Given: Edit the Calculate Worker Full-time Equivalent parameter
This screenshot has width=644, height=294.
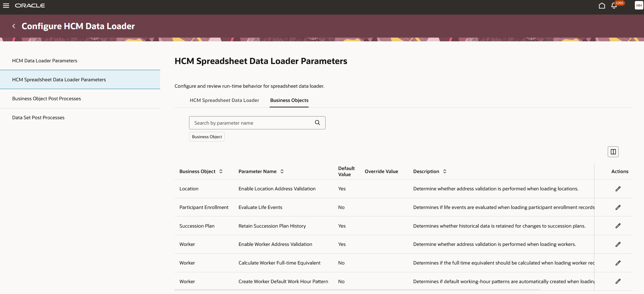Looking at the screenshot, I should (618, 263).
